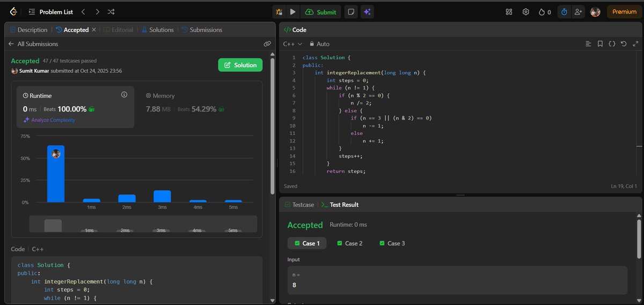The width and height of the screenshot is (644, 305).
Task: Click the invite user icon
Action: [x=578, y=12]
